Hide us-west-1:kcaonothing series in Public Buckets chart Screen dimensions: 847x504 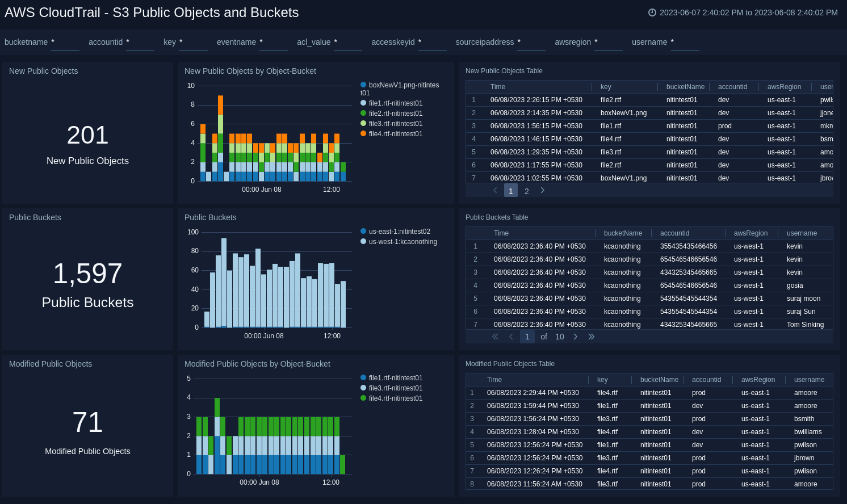(402, 242)
